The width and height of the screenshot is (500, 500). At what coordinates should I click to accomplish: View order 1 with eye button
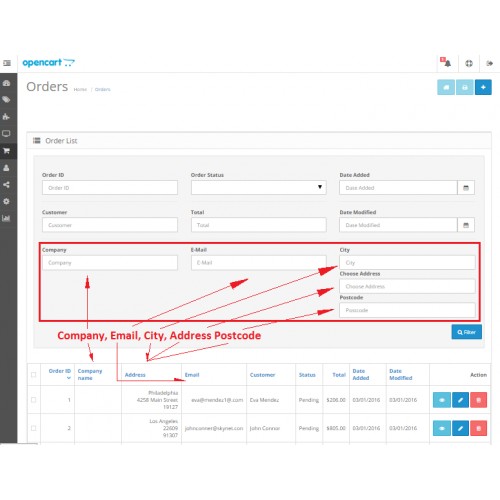[x=442, y=400]
